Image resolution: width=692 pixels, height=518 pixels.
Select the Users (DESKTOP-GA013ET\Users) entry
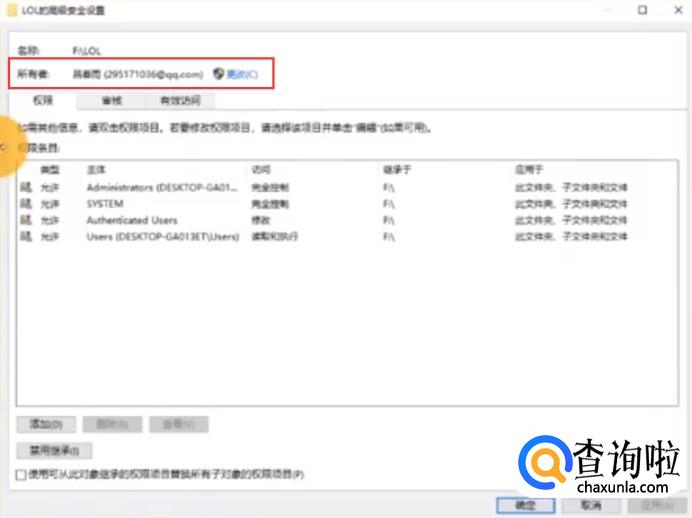[163, 236]
